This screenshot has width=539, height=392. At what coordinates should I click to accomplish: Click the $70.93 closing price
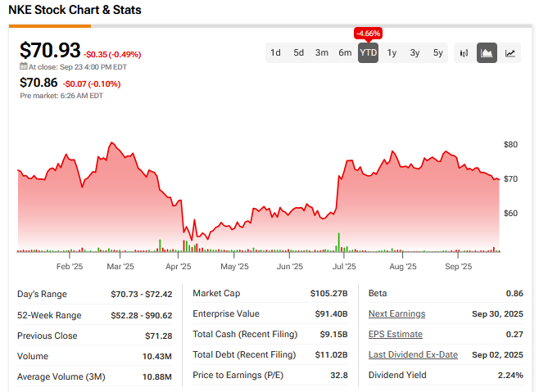click(x=50, y=50)
